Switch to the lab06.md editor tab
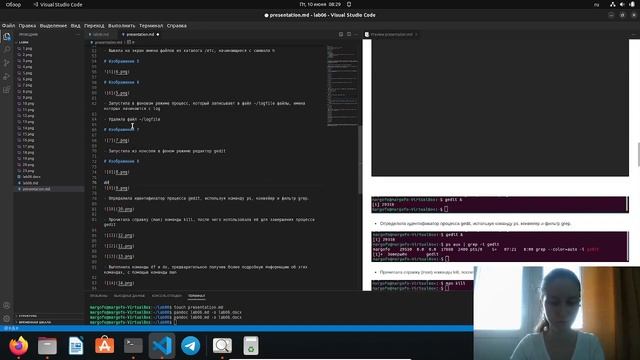Viewport: 640px width, 360px height. coord(100,34)
